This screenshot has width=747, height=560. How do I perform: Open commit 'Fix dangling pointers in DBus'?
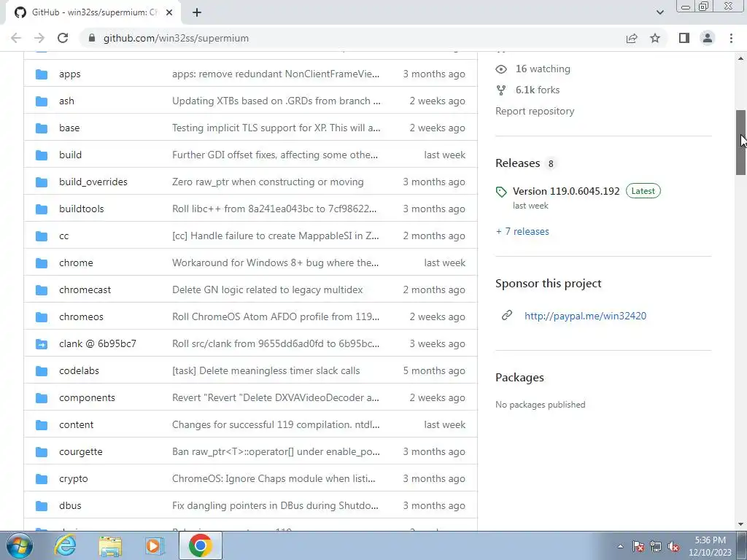click(x=275, y=506)
